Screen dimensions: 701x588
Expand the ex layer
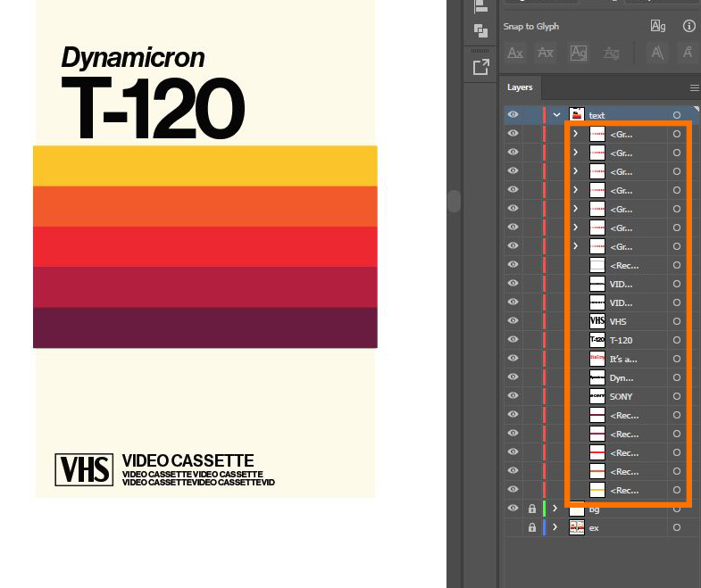pos(555,527)
